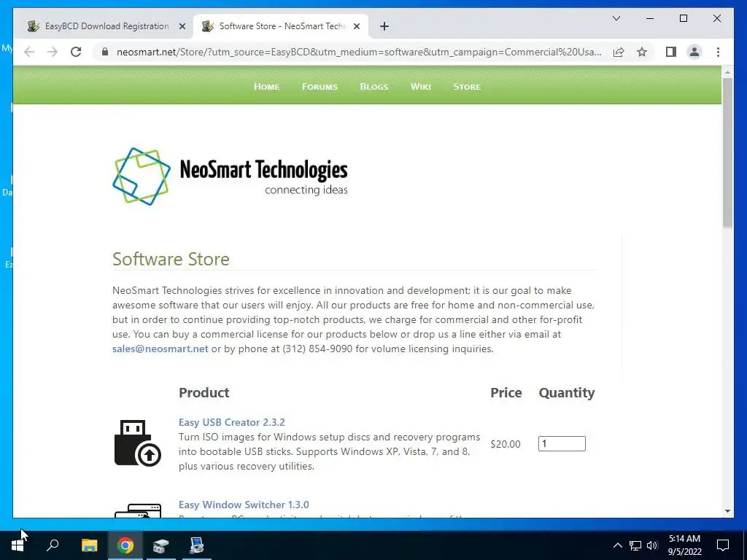747x560 pixels.
Task: Open the Chrome side panel icon
Action: (671, 52)
